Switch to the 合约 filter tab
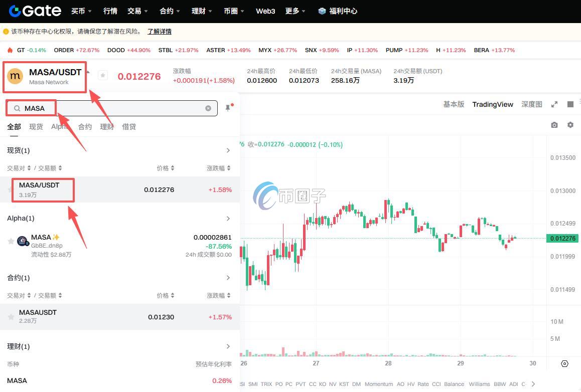Image resolution: width=581 pixels, height=392 pixels. tap(85, 127)
